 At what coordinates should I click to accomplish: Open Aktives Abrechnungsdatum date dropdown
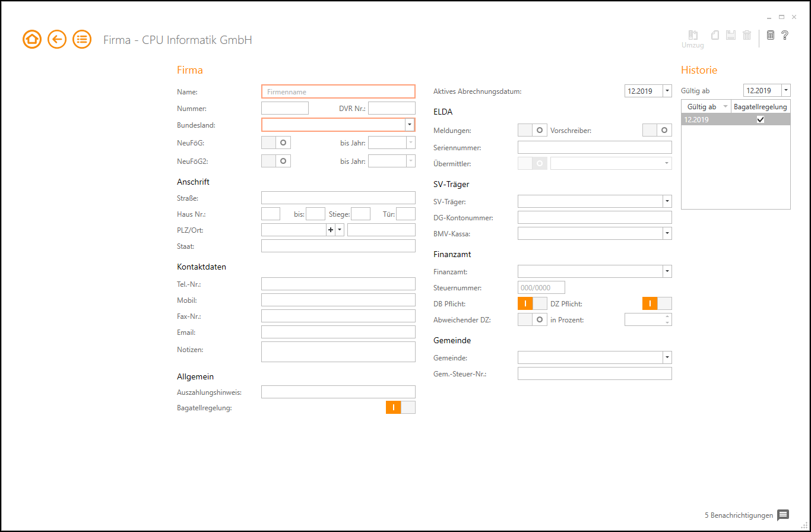[667, 91]
